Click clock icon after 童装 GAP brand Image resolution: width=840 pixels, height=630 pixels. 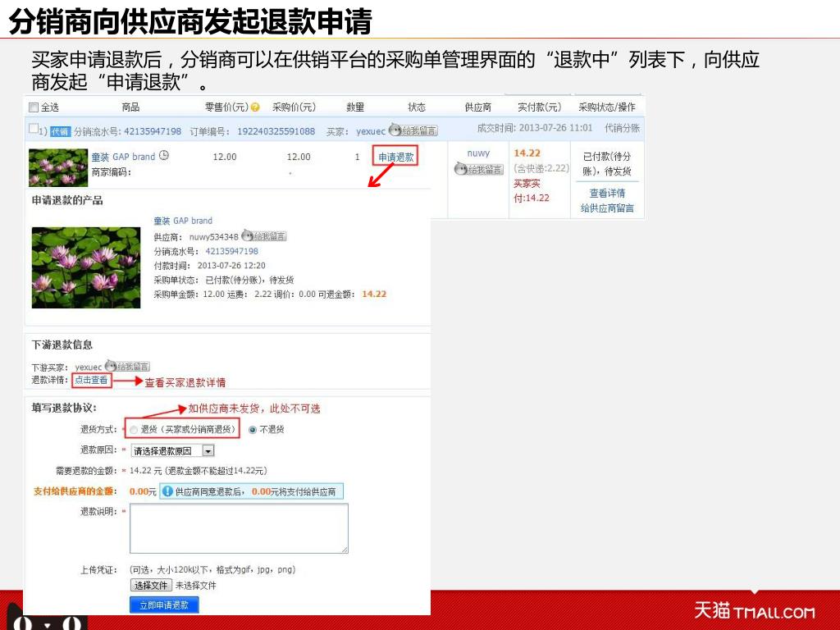164,155
